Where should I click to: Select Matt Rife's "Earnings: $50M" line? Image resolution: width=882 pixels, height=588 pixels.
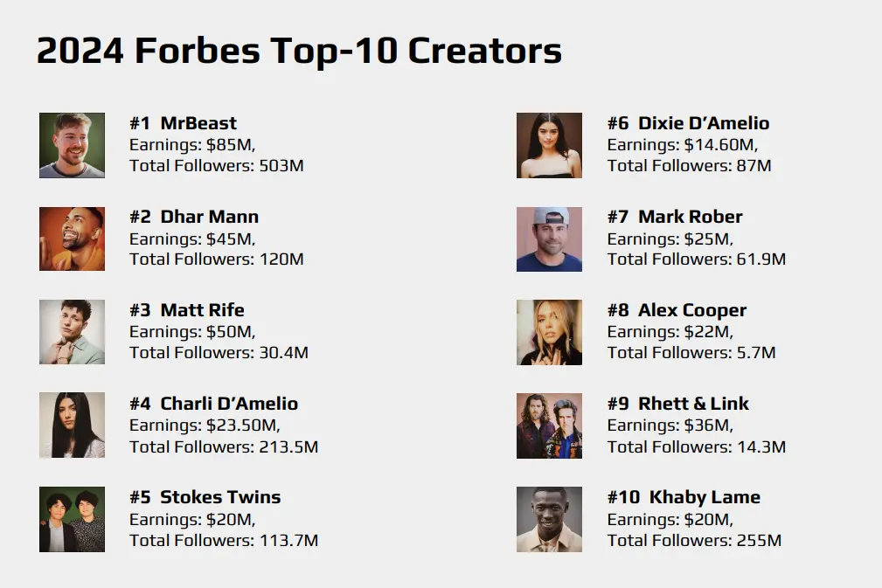coord(191,332)
